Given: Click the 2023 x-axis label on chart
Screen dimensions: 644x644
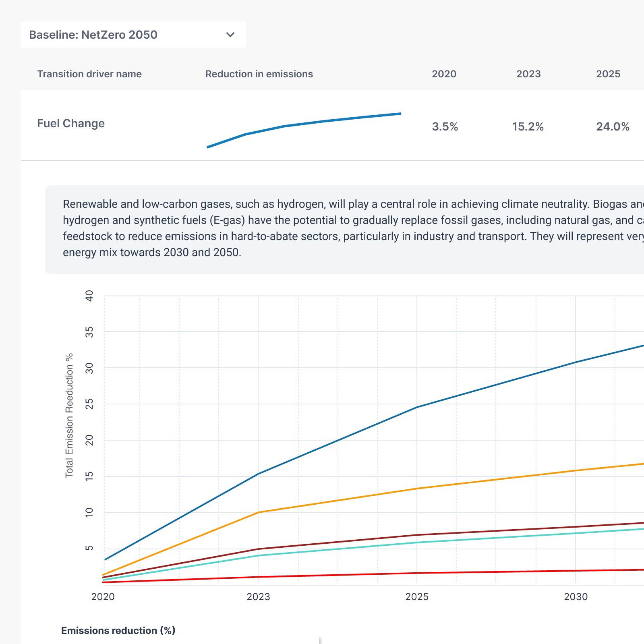Looking at the screenshot, I should [x=258, y=596].
